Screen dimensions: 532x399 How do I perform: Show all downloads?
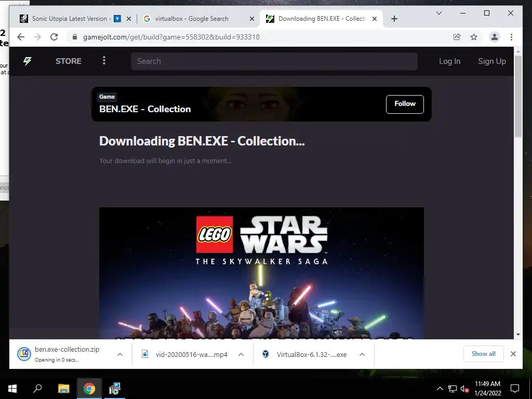pyautogui.click(x=484, y=354)
